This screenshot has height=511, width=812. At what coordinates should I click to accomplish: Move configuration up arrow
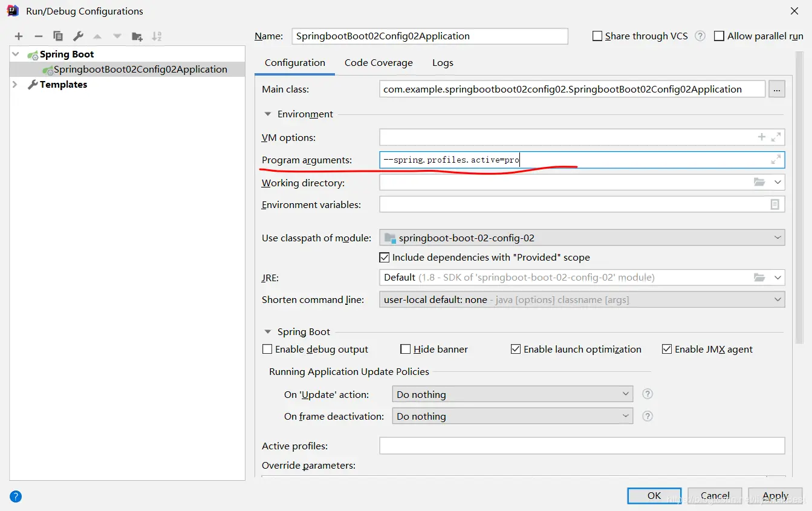click(x=97, y=36)
